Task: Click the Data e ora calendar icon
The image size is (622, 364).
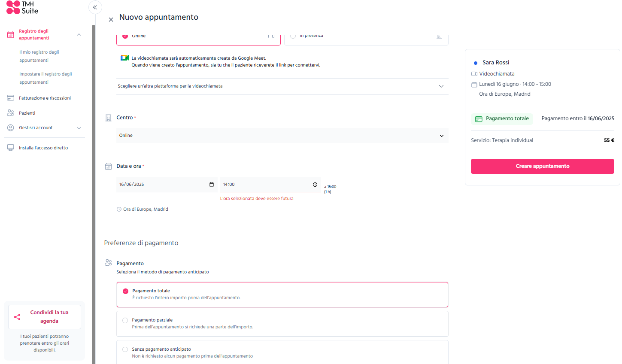Action: click(x=109, y=166)
